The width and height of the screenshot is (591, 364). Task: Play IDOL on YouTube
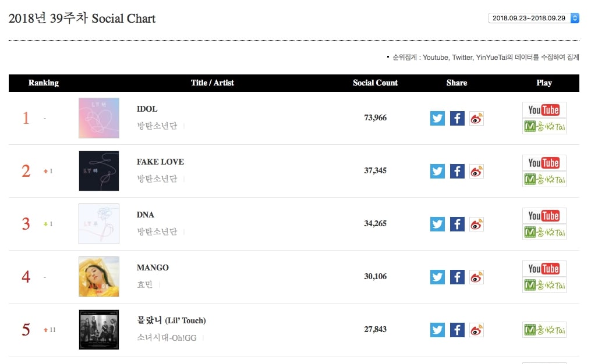click(x=544, y=110)
